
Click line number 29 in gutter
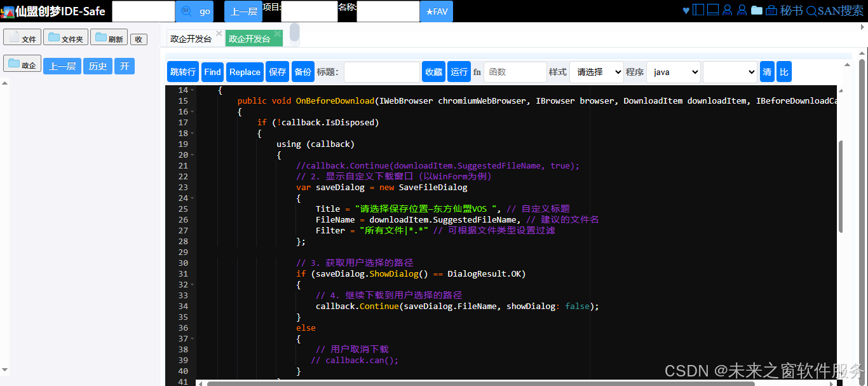(x=183, y=252)
